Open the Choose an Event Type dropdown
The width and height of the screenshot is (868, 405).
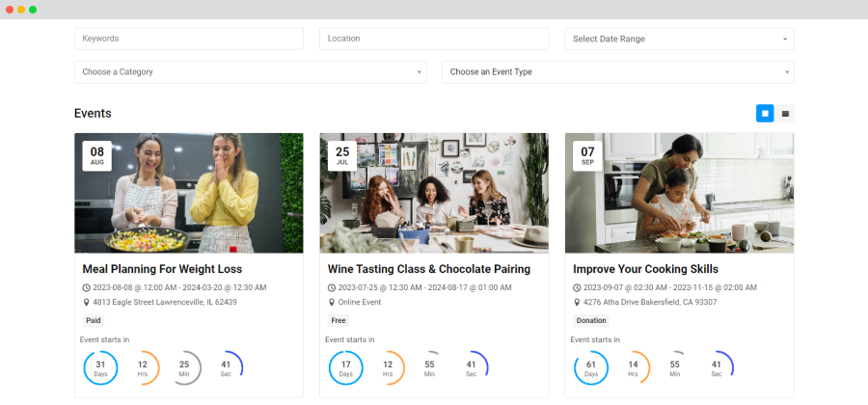[618, 72]
